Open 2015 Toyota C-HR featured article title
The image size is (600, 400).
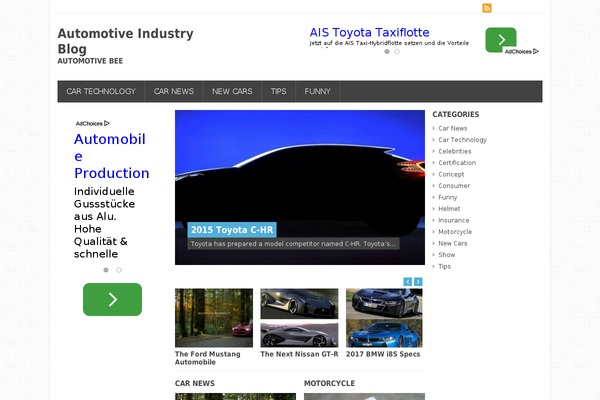[232, 230]
